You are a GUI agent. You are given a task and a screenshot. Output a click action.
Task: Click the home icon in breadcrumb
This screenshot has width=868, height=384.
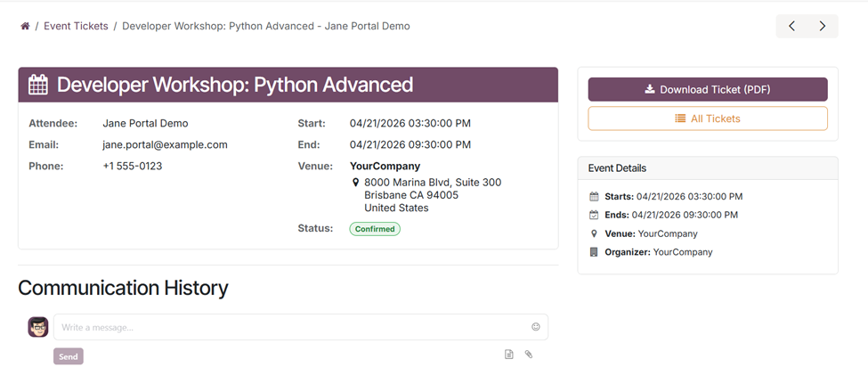pyautogui.click(x=25, y=27)
